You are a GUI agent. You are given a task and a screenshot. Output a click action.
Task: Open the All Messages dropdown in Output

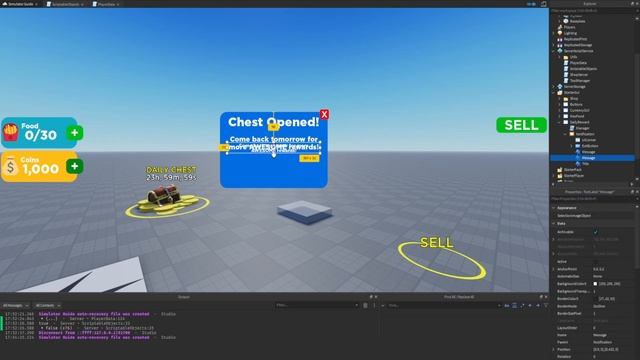pos(16,305)
